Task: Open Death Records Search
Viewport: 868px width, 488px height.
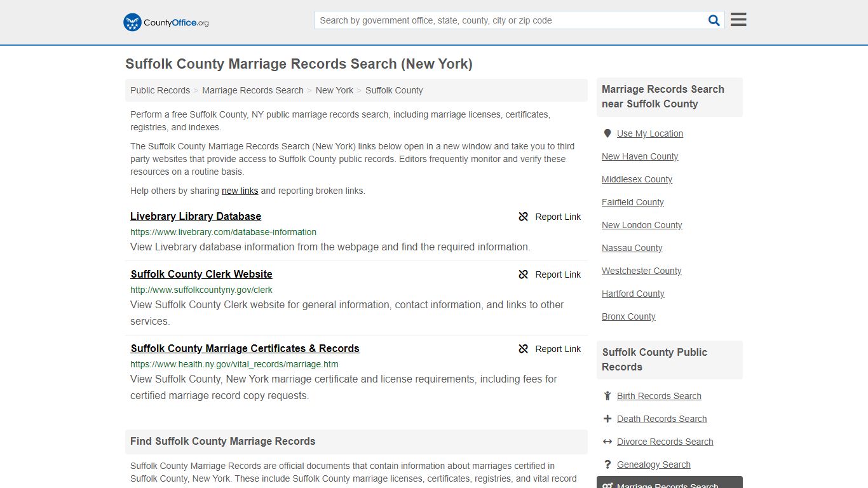Action: [661, 419]
